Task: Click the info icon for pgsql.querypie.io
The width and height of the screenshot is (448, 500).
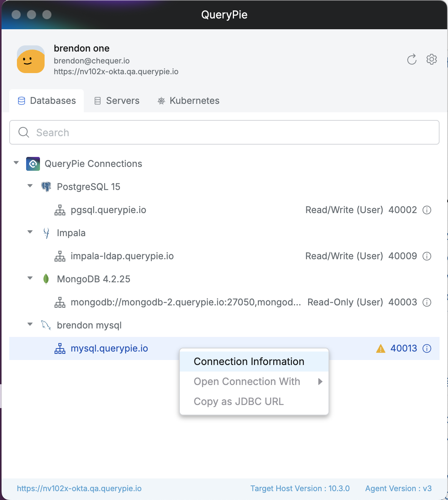Action: click(427, 210)
